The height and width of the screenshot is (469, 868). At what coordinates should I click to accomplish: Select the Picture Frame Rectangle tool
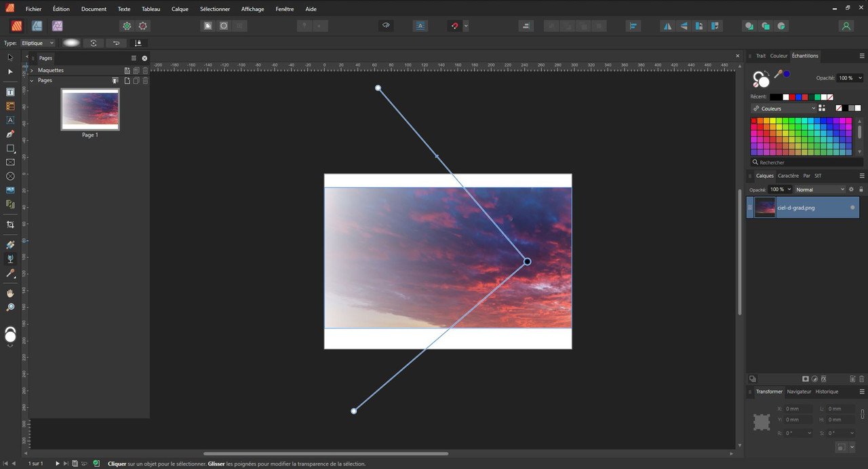click(x=10, y=162)
